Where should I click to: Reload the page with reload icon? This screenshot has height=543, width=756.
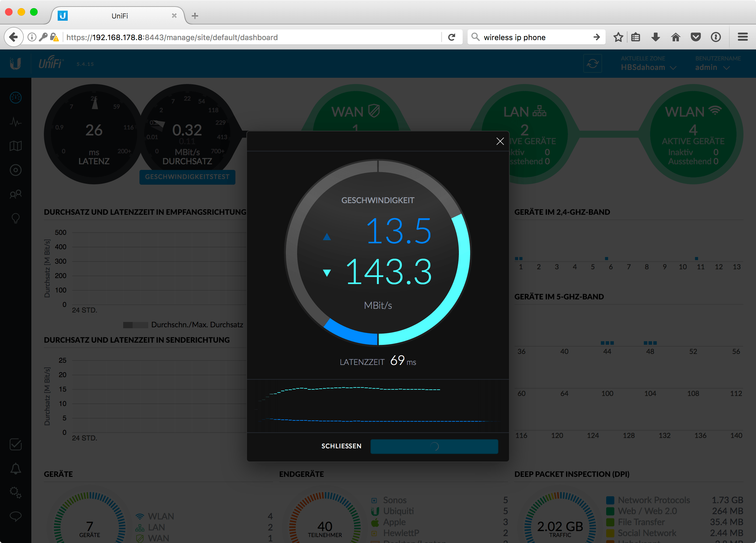(x=452, y=37)
